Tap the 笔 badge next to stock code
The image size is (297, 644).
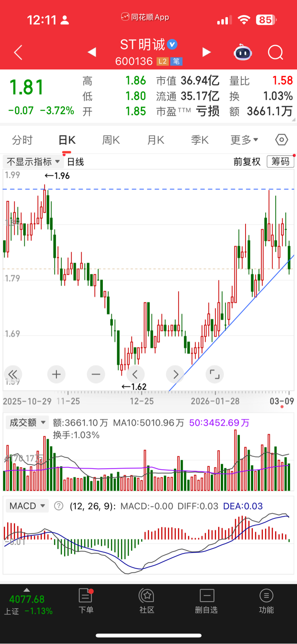(x=176, y=61)
